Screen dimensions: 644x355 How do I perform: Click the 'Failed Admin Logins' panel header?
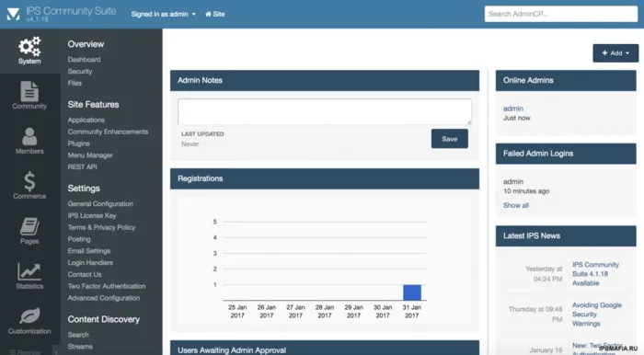point(566,154)
